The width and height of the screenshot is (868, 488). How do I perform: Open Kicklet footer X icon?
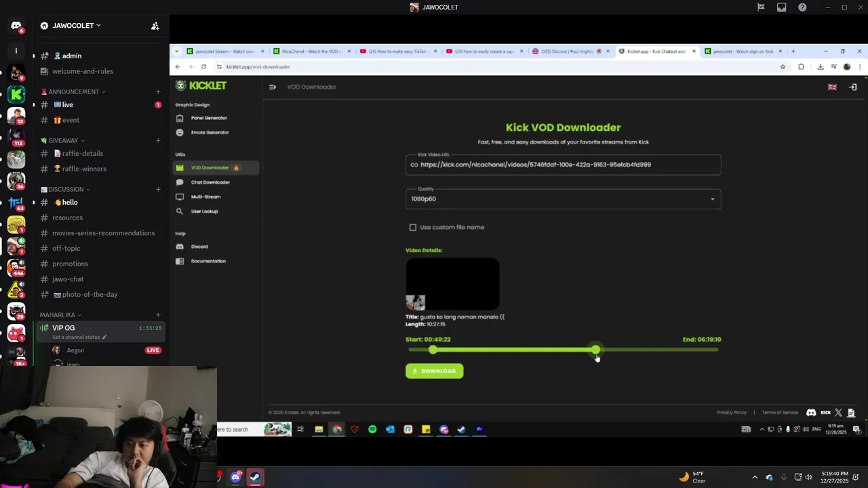click(839, 412)
